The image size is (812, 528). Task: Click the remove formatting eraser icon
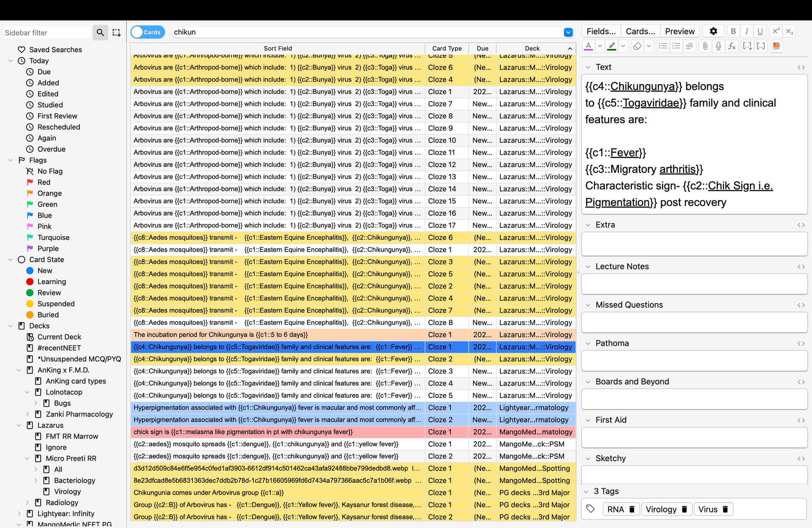[637, 46]
